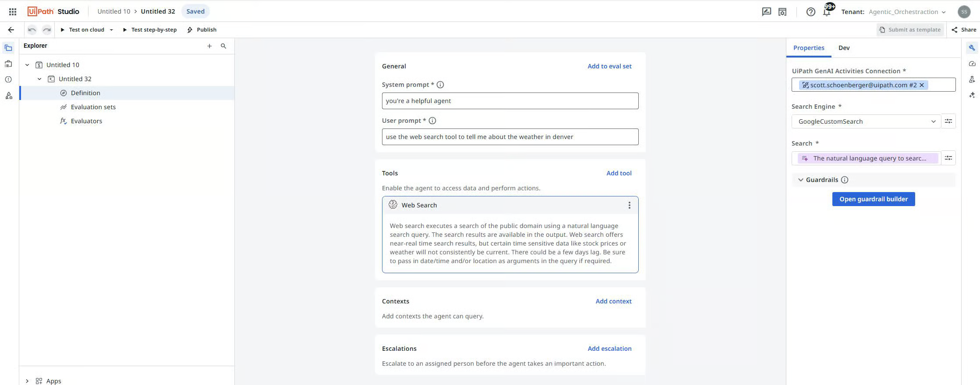The width and height of the screenshot is (980, 385).
Task: Open the second left rail panel icon
Action: tap(8, 64)
